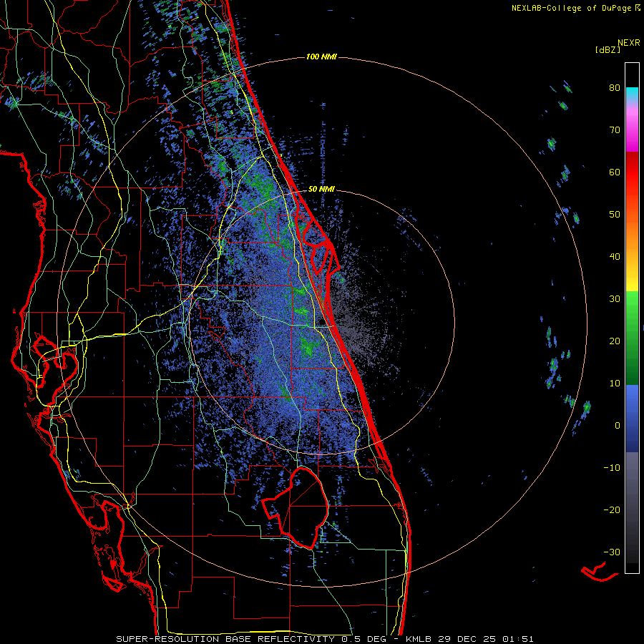Image resolution: width=644 pixels, height=644 pixels.
Task: Click the 70 value on the dBZ scale
Action: (615, 130)
